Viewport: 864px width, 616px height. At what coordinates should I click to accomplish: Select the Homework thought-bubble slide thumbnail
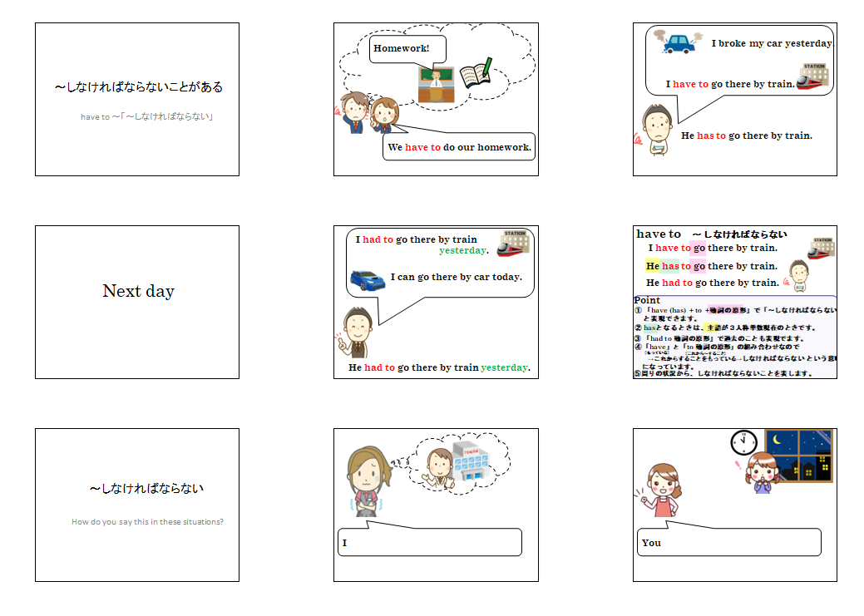click(x=436, y=99)
